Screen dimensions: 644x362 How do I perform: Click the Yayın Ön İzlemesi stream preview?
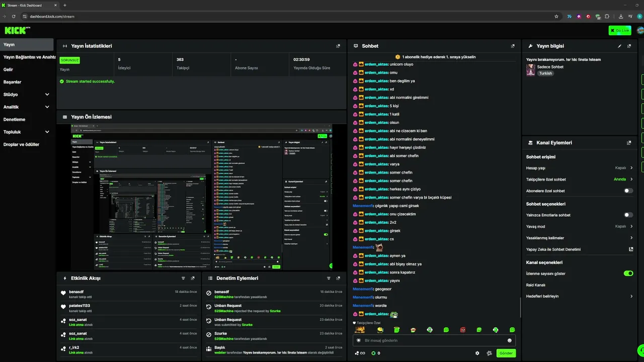point(201,197)
